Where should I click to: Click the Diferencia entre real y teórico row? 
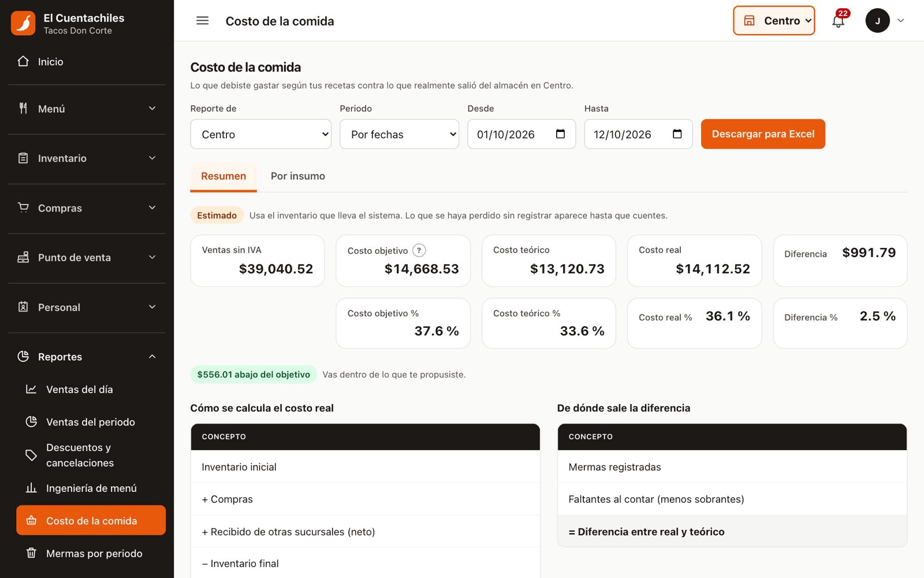(732, 531)
